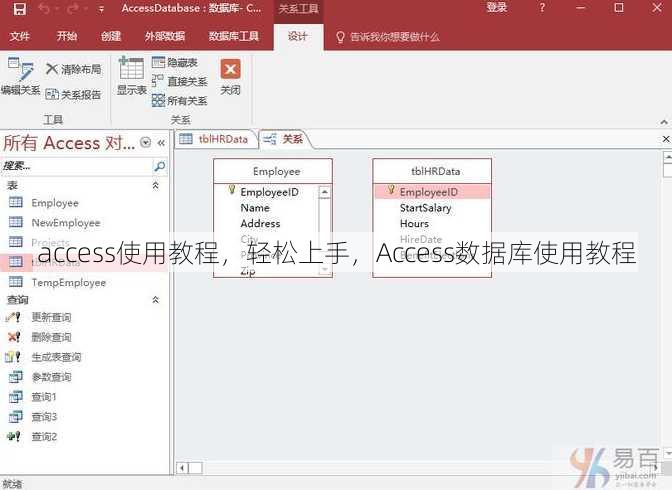Viewport: 672px width, 490px height.
Task: Select the Zip field in Employee box
Action: 248,271
